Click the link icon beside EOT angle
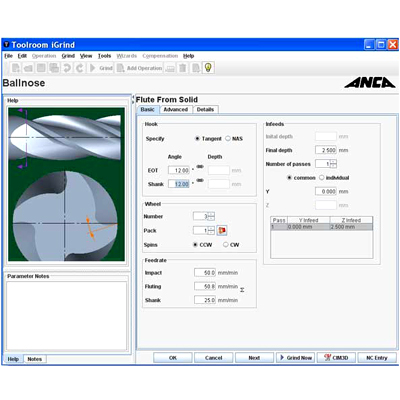The height and width of the screenshot is (400, 400). coord(200,167)
